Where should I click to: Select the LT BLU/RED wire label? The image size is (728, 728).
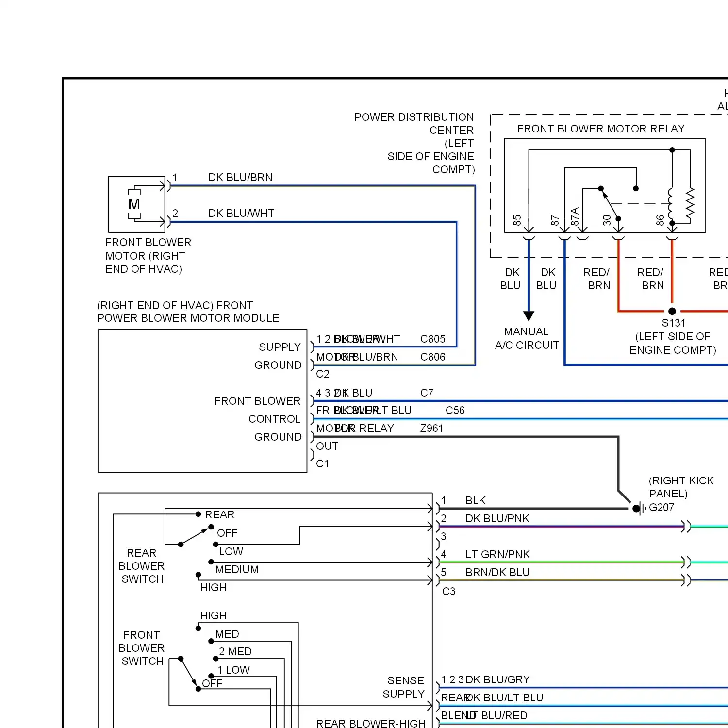(497, 716)
